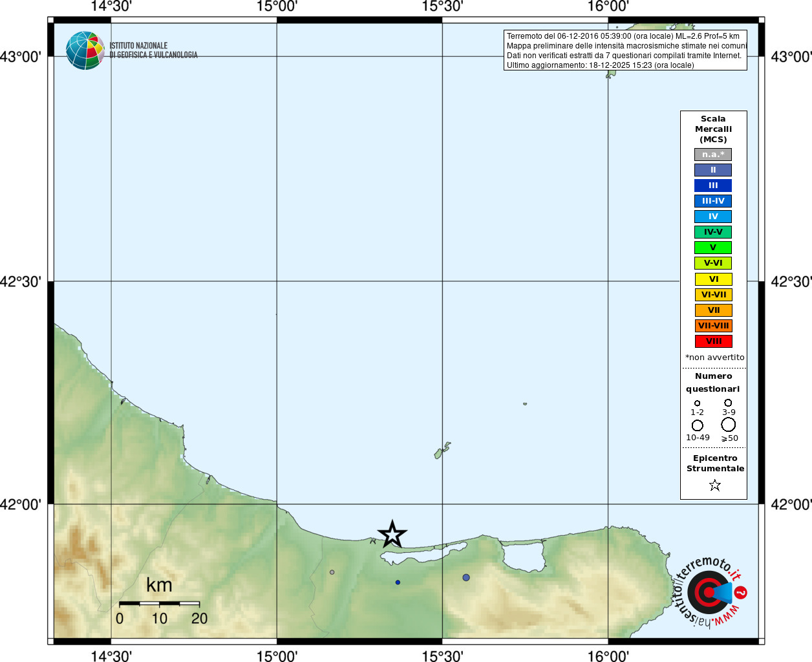Click the INGV globe logo
Image resolution: width=812 pixels, height=662 pixels.
(85, 50)
